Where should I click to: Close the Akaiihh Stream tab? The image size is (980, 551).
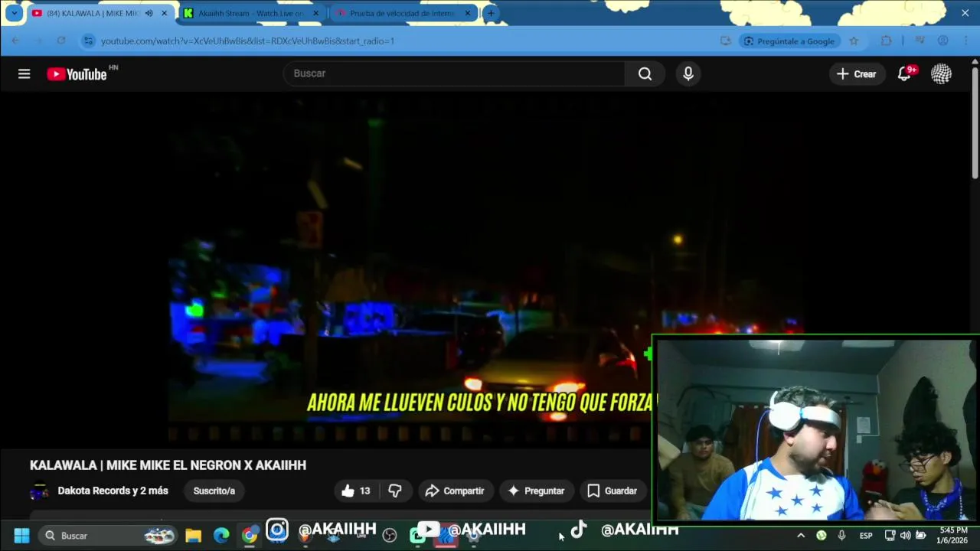point(315,13)
